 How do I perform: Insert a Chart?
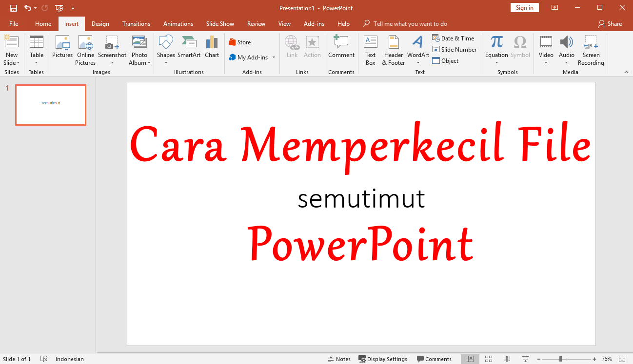(212, 47)
